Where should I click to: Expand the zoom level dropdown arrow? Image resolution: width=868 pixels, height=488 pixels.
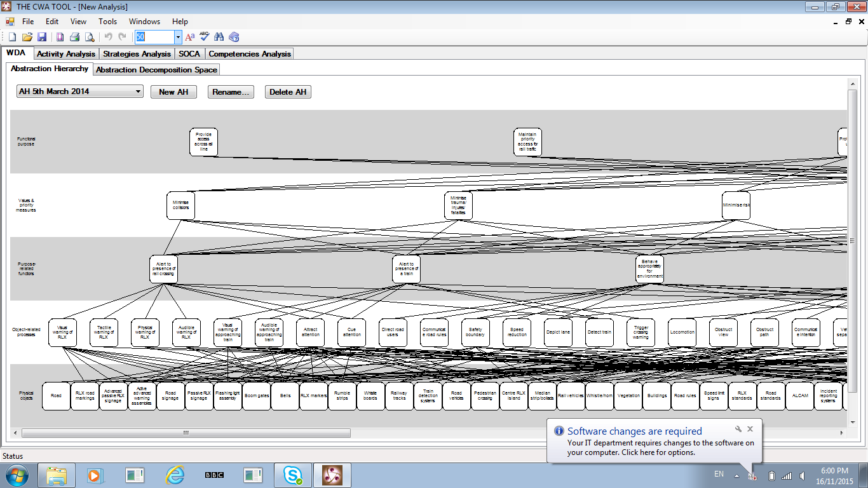(x=178, y=37)
